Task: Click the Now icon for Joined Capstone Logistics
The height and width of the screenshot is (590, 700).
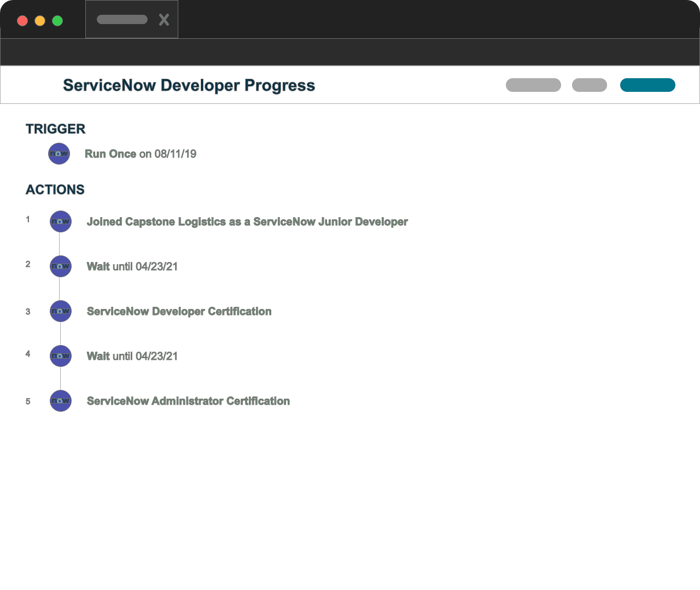Action: (x=60, y=221)
